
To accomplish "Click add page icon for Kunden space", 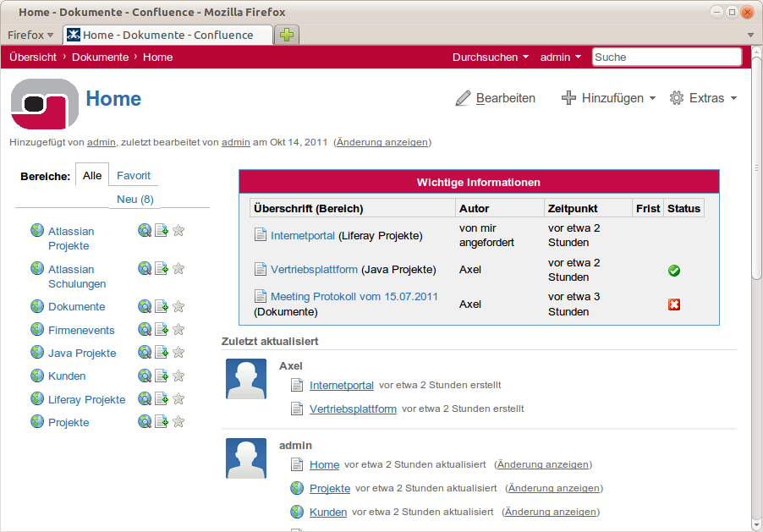I will (x=162, y=376).
